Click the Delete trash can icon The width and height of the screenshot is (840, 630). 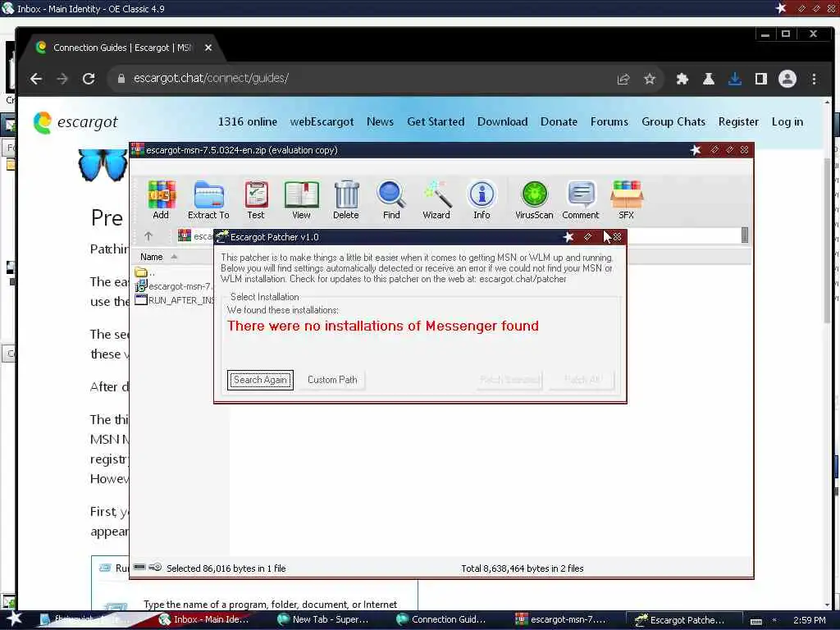tap(346, 200)
